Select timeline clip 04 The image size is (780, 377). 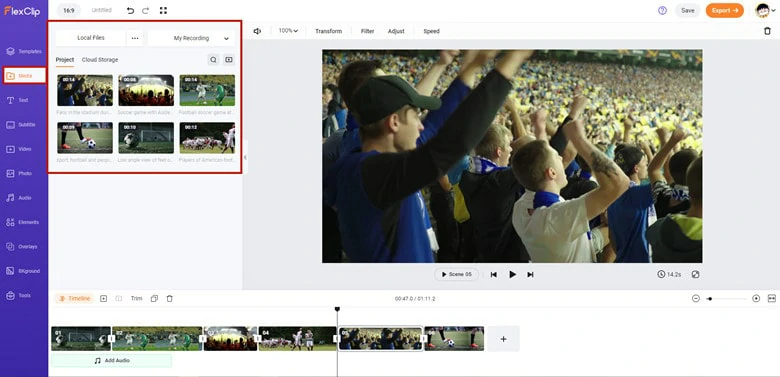coord(297,339)
